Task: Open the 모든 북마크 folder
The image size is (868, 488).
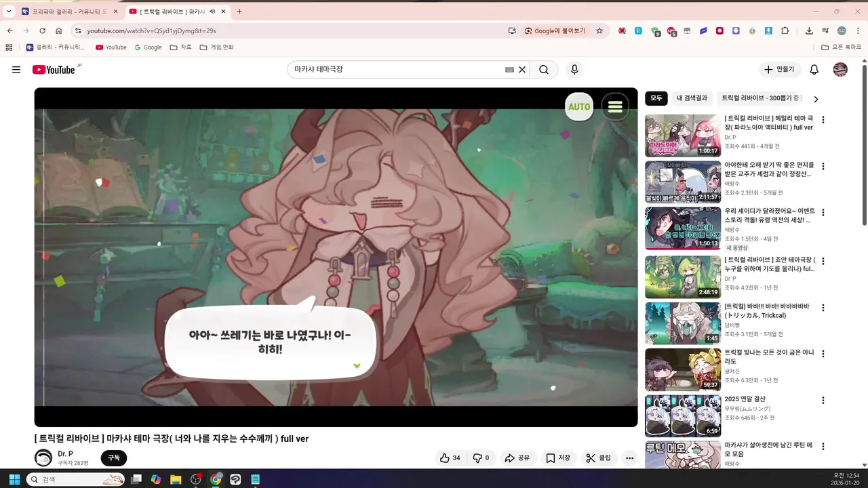Action: tap(842, 47)
